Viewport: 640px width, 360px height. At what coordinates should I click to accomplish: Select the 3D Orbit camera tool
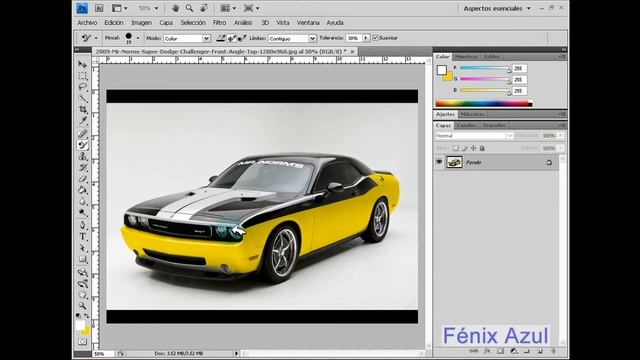tap(82, 283)
